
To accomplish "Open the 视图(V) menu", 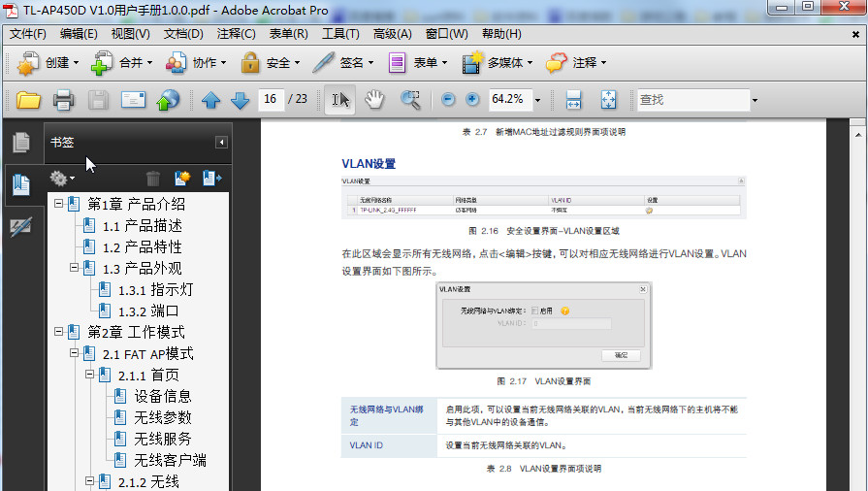I will pos(130,34).
